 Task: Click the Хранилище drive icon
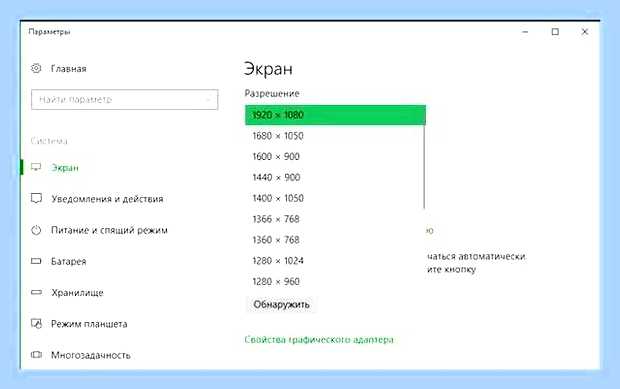click(x=36, y=292)
